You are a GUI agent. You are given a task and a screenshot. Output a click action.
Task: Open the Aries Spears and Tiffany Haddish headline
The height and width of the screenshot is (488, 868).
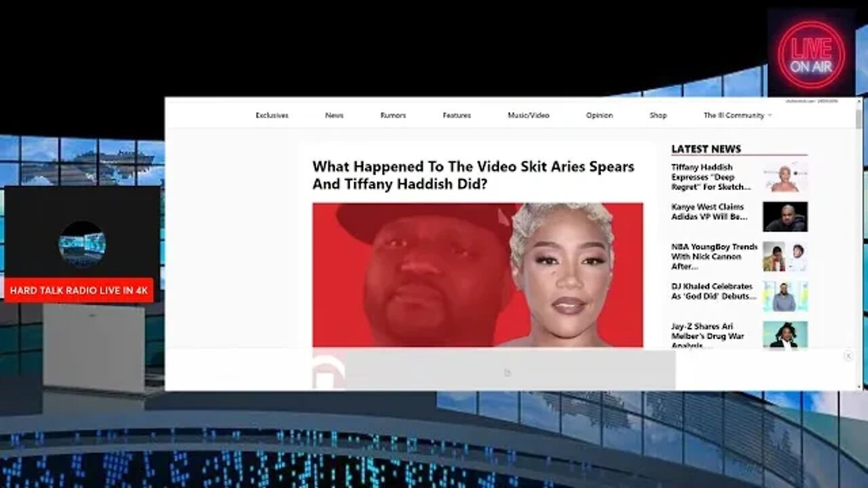coord(473,175)
